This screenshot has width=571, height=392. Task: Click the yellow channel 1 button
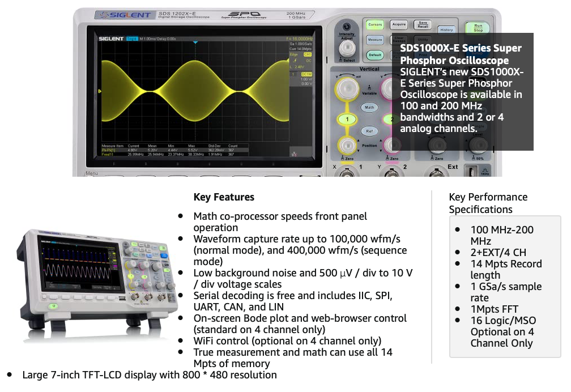(x=347, y=119)
